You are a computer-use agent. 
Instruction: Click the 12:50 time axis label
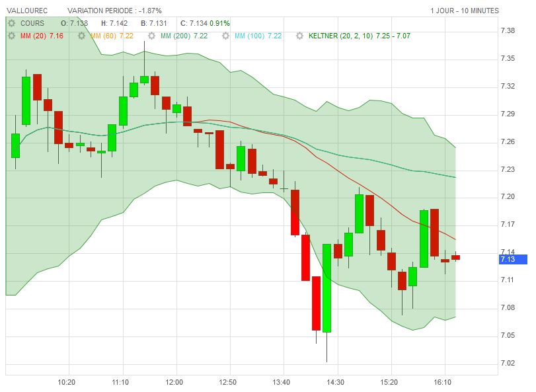[x=227, y=382]
